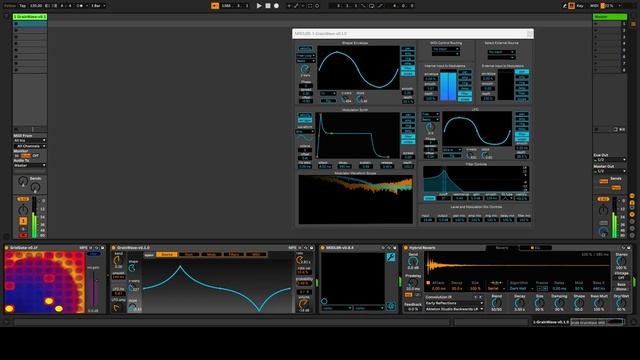Open the Early Reflections IR category dropdown
The image size is (640, 360).
[x=454, y=303]
